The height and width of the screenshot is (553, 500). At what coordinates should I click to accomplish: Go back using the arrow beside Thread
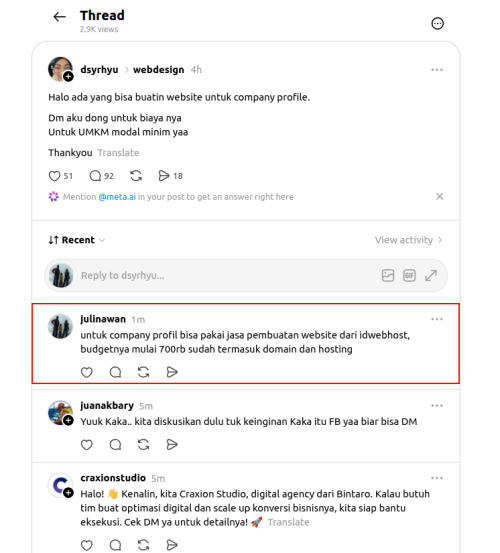point(59,17)
